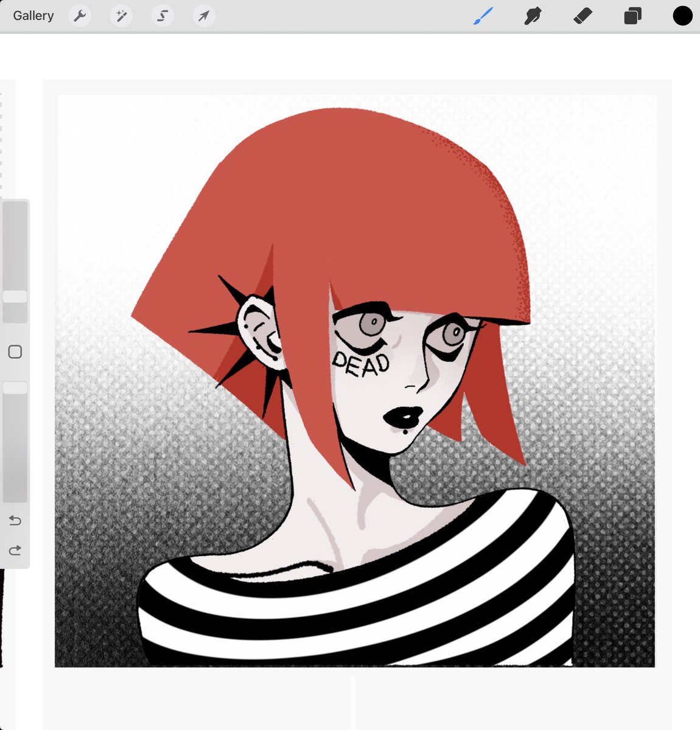Open the Actions wrench menu
700x730 pixels.
[80, 16]
